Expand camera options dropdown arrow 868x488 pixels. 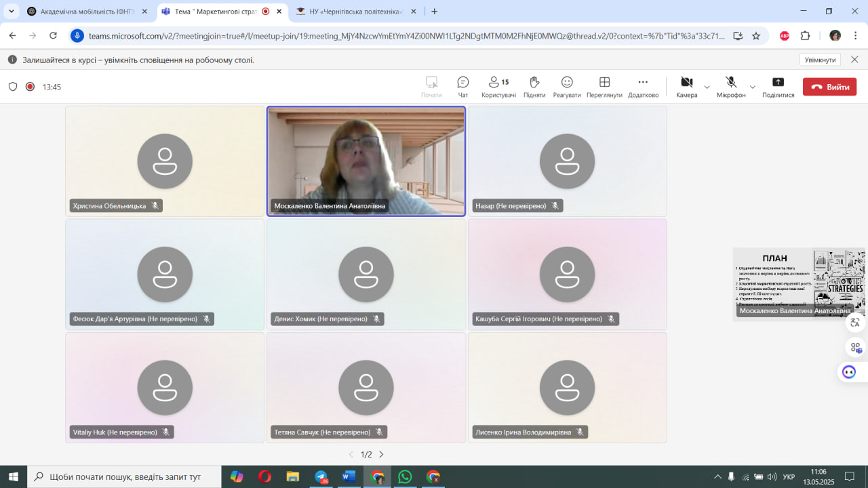pyautogui.click(x=707, y=87)
